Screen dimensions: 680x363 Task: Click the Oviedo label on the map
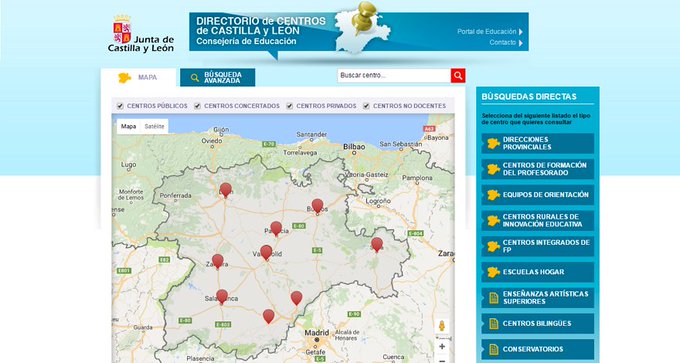pyautogui.click(x=212, y=141)
